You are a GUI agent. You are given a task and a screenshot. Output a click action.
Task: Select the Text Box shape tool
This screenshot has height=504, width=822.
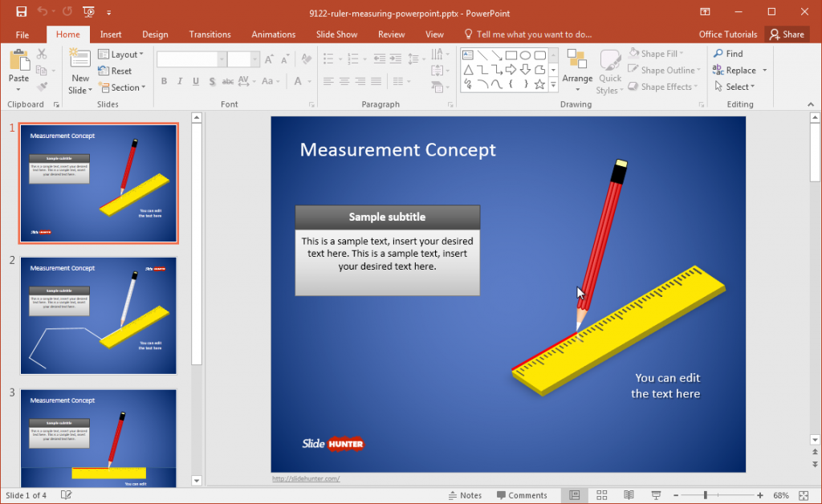pyautogui.click(x=467, y=55)
